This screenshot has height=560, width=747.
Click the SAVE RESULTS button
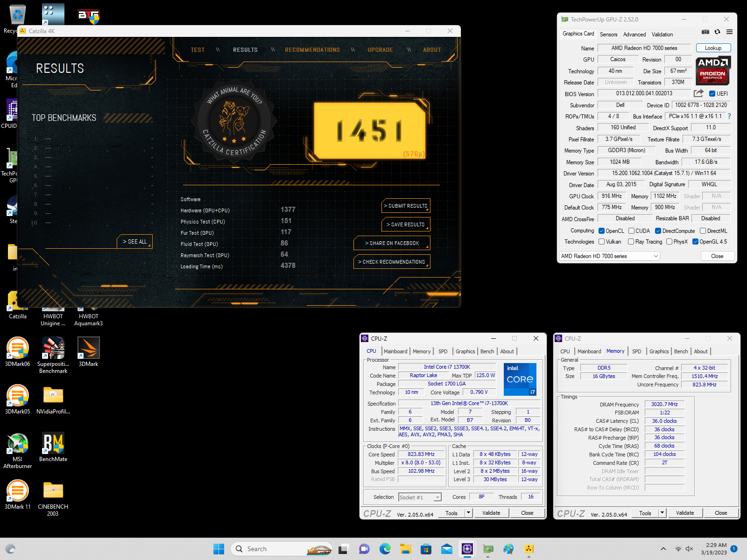coord(405,224)
